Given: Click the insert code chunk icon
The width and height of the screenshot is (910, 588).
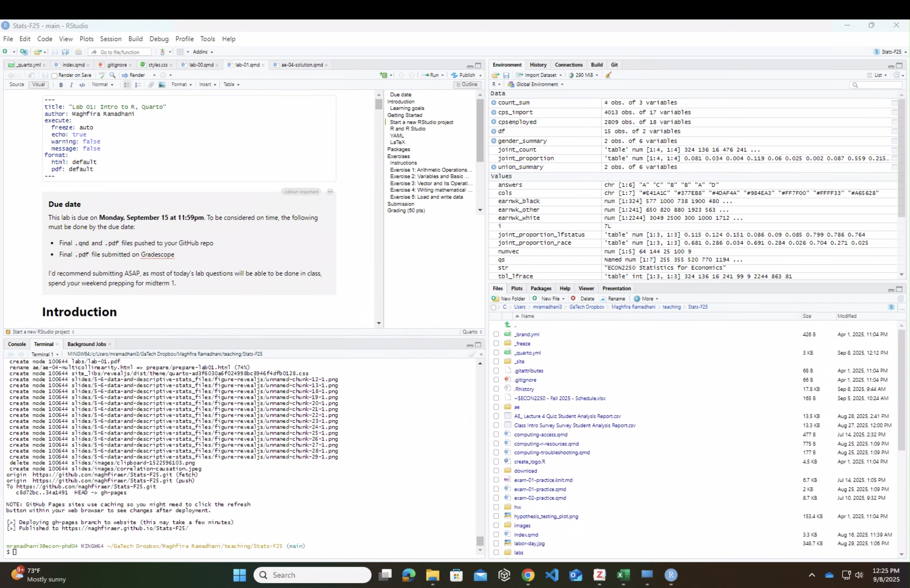Looking at the screenshot, I should point(383,75).
